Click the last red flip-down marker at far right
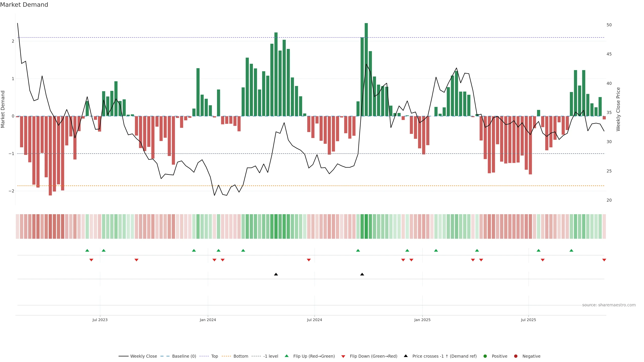Screen dimensions: 644x362 [x=604, y=260]
